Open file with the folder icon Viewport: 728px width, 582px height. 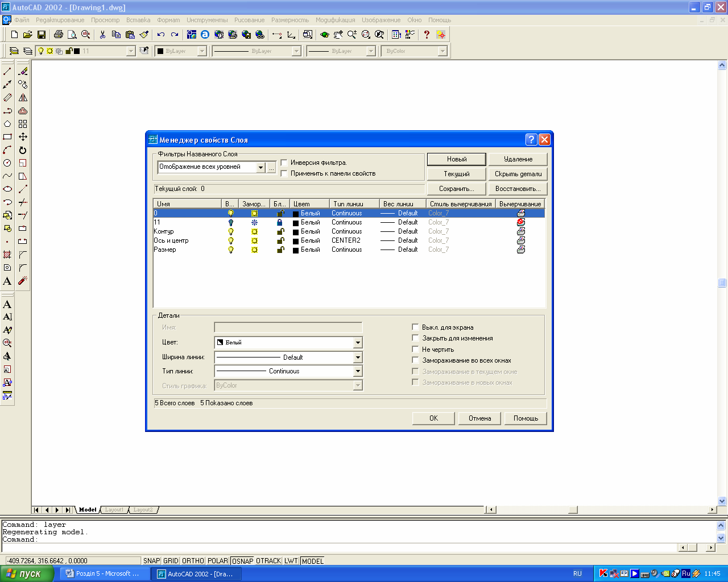[x=27, y=35]
